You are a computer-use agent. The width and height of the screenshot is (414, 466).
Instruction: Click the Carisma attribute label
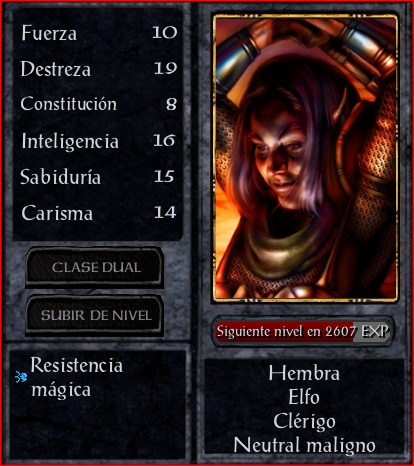coord(57,213)
